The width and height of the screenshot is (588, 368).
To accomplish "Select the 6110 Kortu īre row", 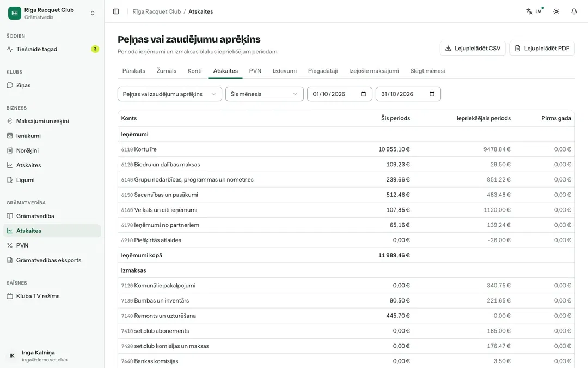I will pos(346,149).
